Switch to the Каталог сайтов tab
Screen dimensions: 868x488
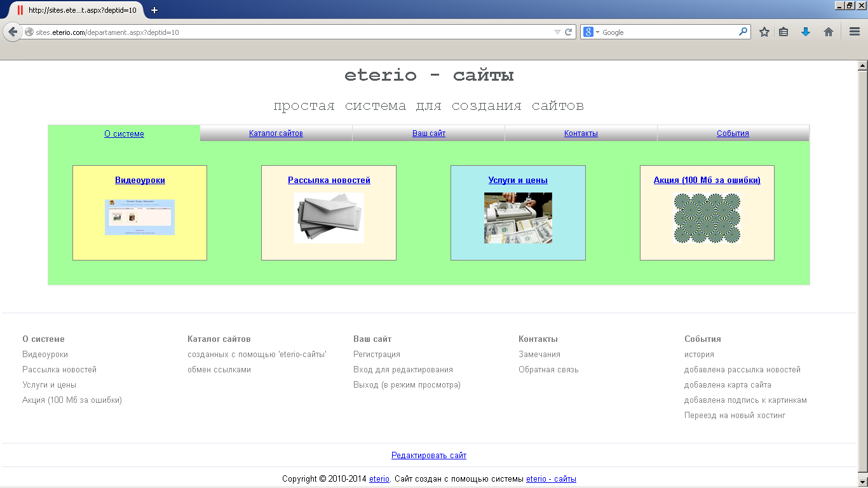point(276,133)
